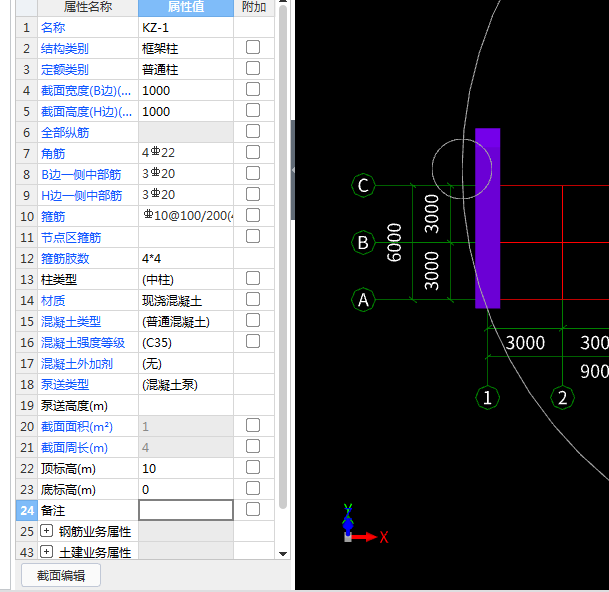Screen dimensions: 609x592
Task: Click the 属性名称 column header
Action: [x=88, y=7]
